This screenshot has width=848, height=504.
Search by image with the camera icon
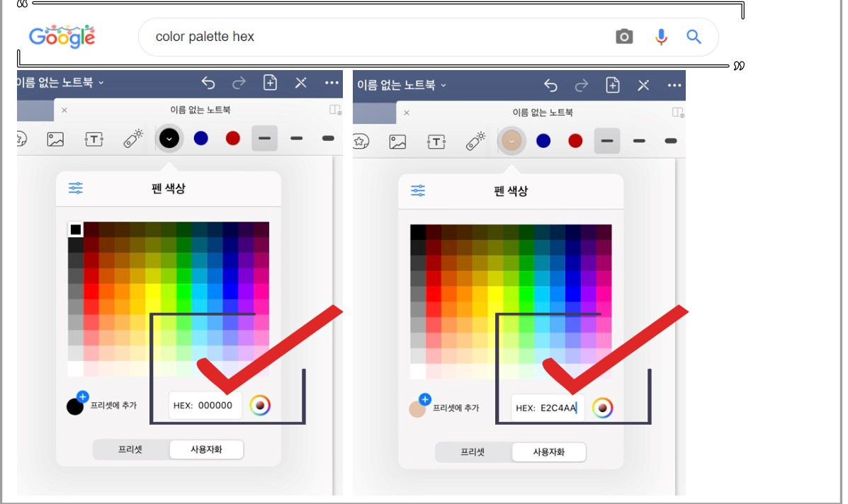point(624,37)
